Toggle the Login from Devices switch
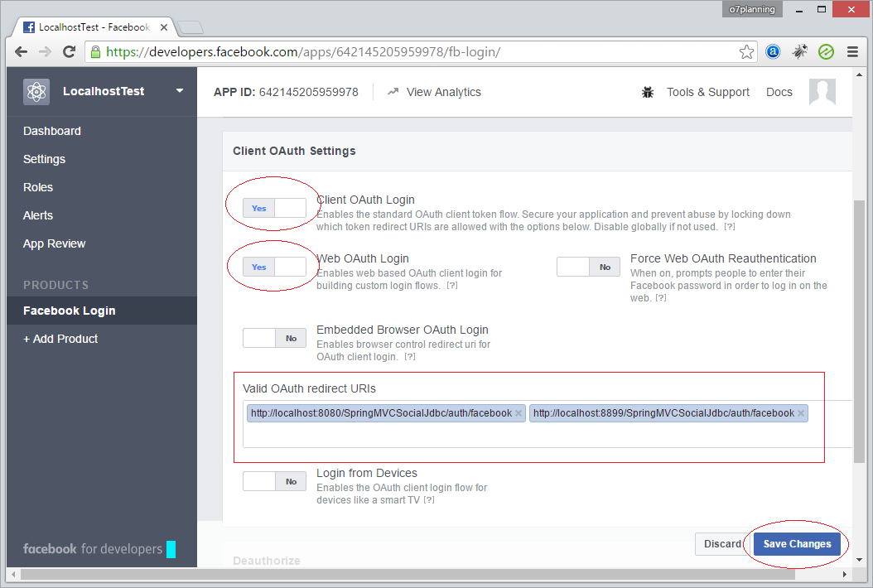The width and height of the screenshot is (873, 588). point(274,481)
